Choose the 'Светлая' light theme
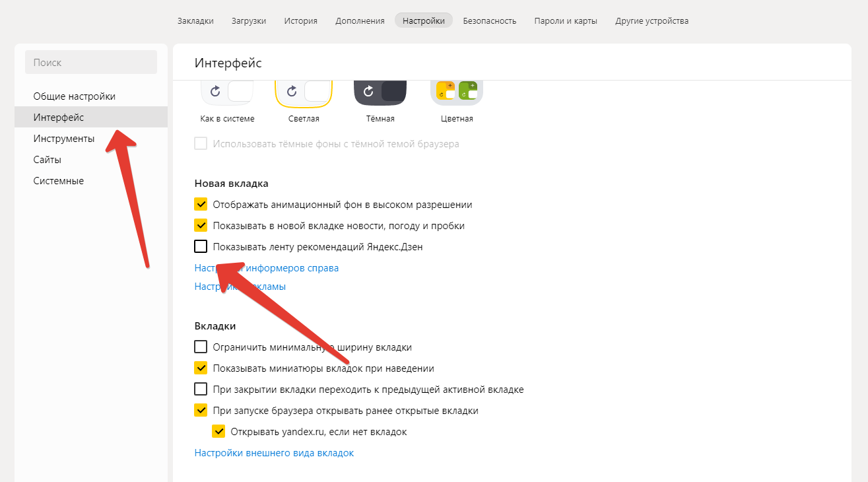Screen dimensions: 868x482 (x=304, y=92)
